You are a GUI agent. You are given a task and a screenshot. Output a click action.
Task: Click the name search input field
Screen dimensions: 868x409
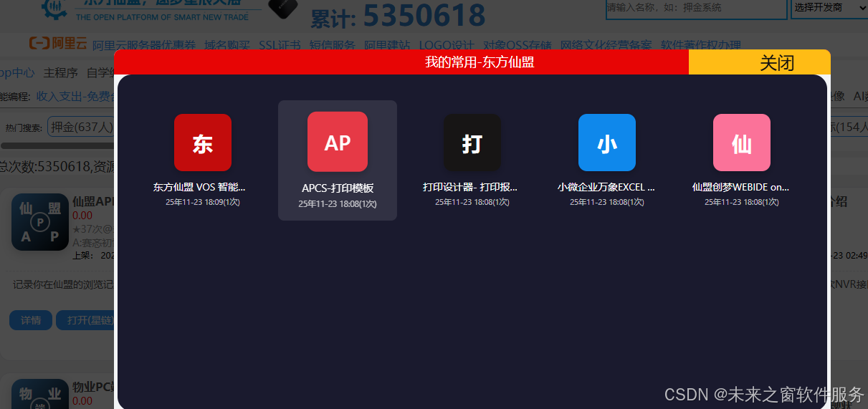696,8
